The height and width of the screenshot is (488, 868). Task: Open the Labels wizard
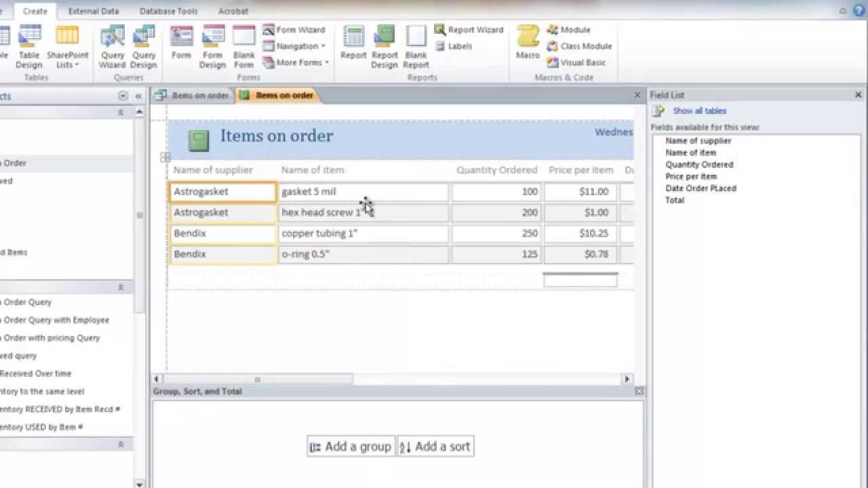pyautogui.click(x=453, y=46)
